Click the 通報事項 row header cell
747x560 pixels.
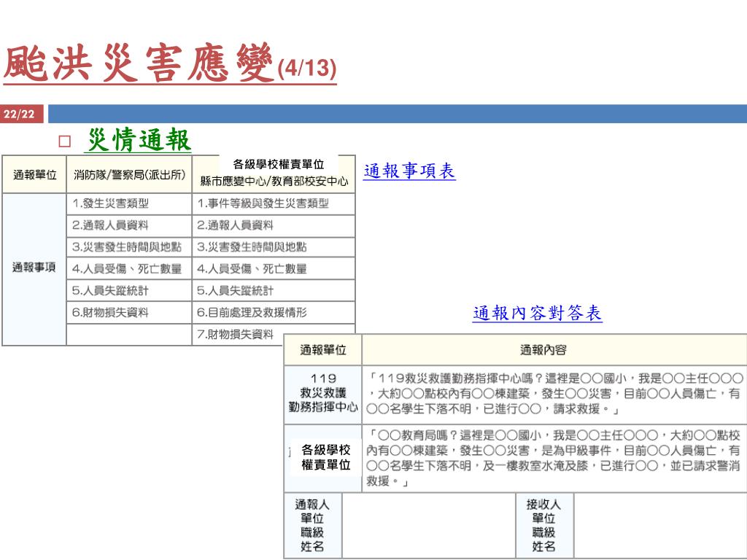coord(34,268)
